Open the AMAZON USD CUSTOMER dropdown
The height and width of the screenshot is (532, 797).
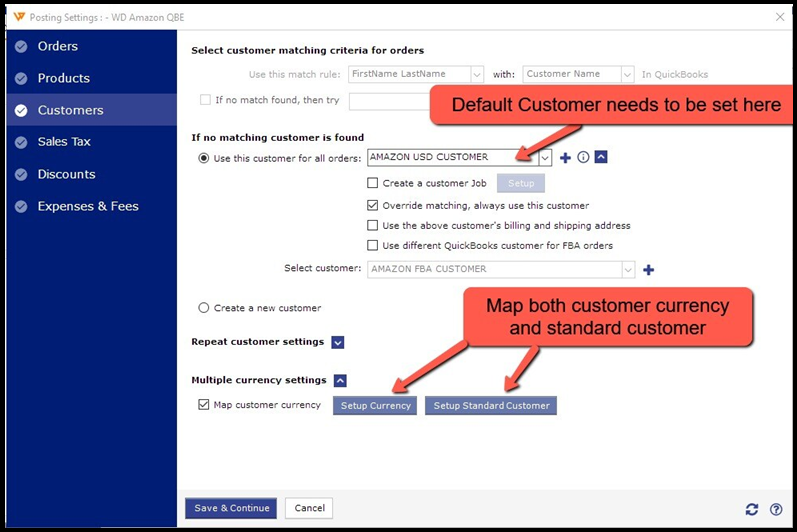[545, 158]
